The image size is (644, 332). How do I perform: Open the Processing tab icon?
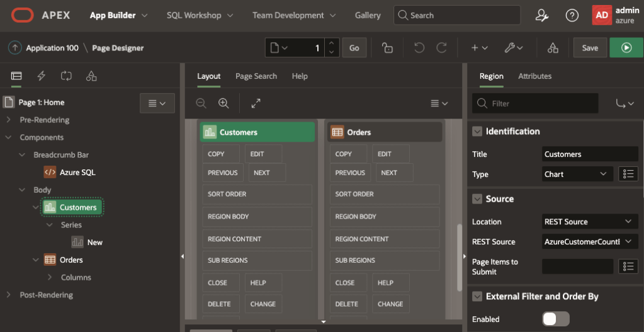click(66, 76)
